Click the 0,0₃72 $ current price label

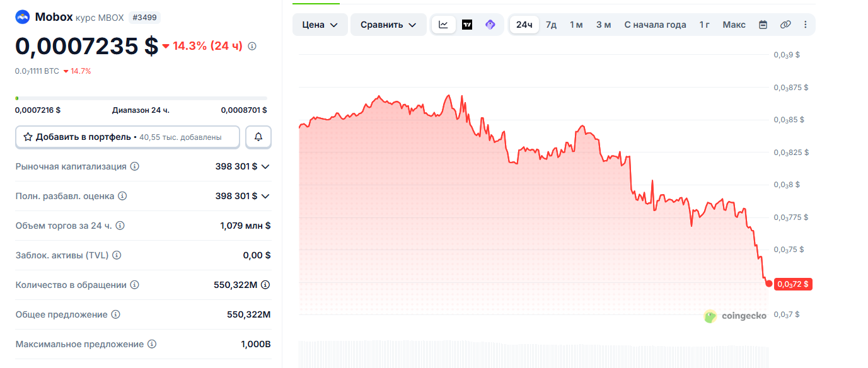793,284
